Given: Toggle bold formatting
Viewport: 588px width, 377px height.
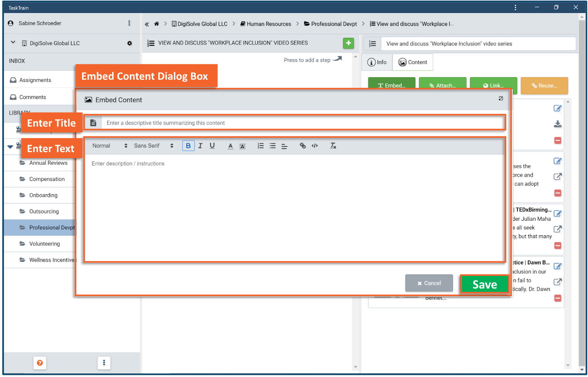Looking at the screenshot, I should (x=188, y=146).
